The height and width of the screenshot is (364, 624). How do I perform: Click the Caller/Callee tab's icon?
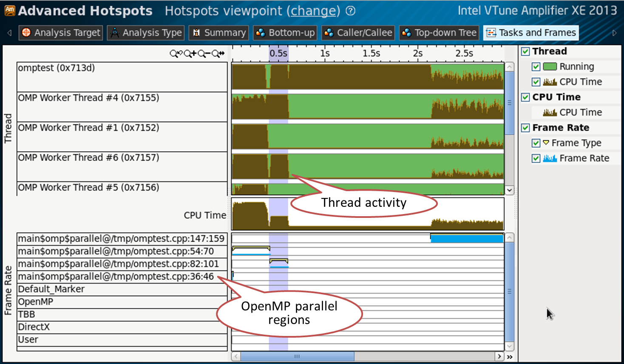tap(329, 33)
